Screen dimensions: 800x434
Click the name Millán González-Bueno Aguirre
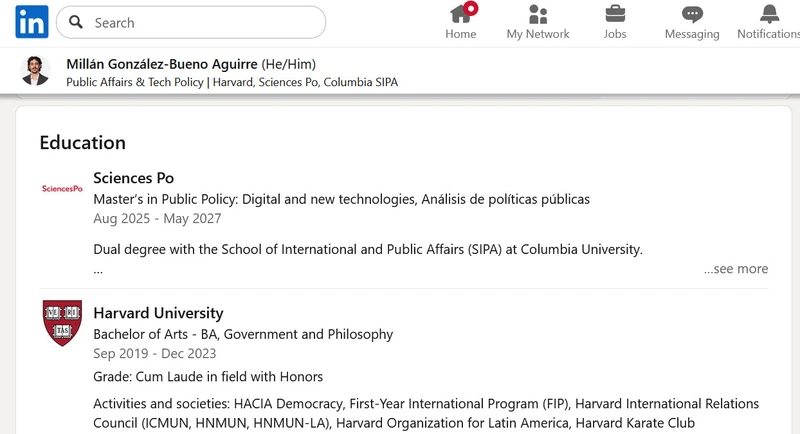162,63
